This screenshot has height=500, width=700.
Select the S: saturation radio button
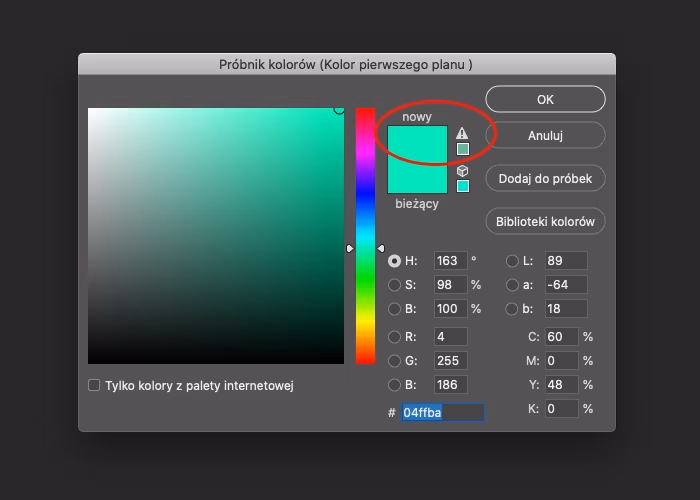tap(394, 285)
